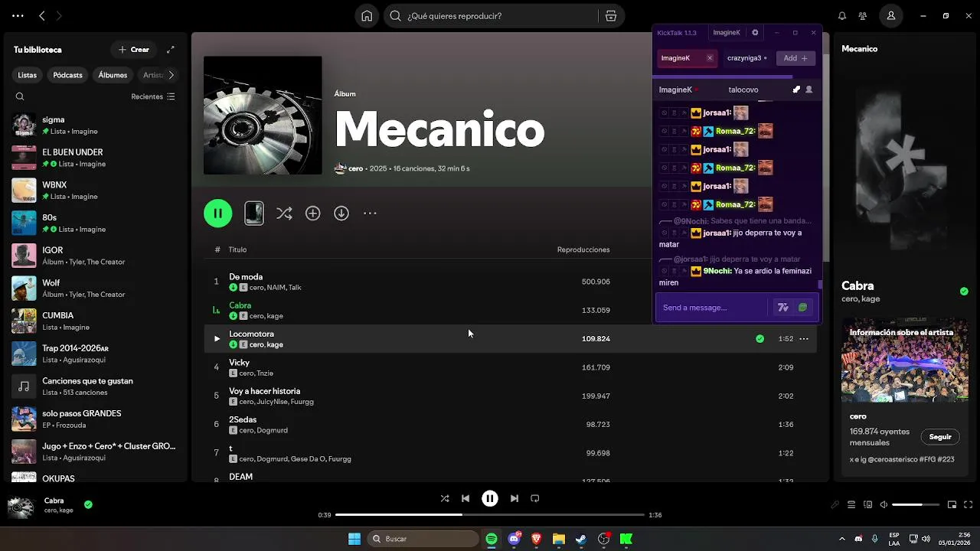Screen dimensions: 980x551
Task: Pause the Mecanico album with the green button
Action: pos(218,214)
